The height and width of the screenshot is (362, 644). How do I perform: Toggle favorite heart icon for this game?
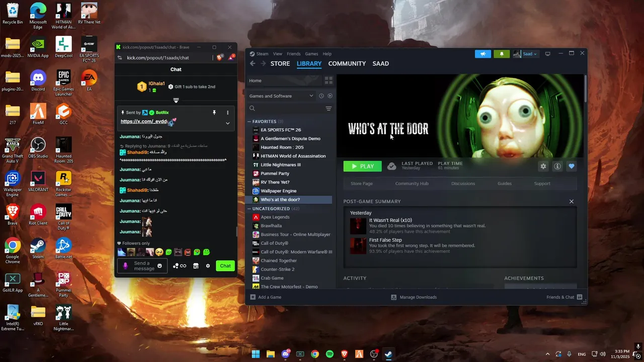(x=572, y=166)
